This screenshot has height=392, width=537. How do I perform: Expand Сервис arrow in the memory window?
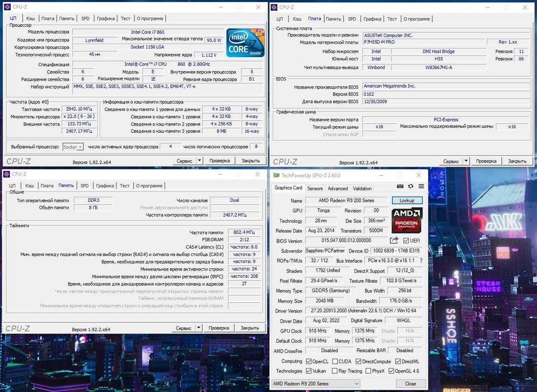pos(198,328)
